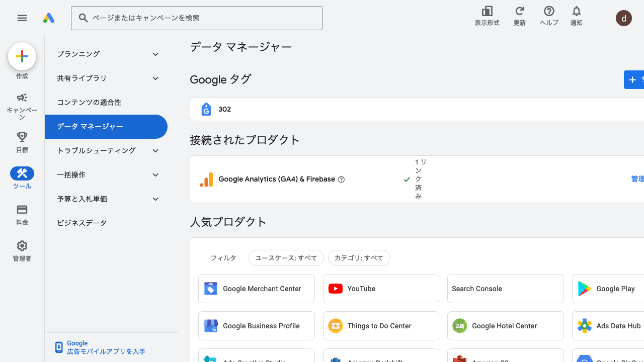
Task: Open the 通知 bell icon
Action: [576, 12]
